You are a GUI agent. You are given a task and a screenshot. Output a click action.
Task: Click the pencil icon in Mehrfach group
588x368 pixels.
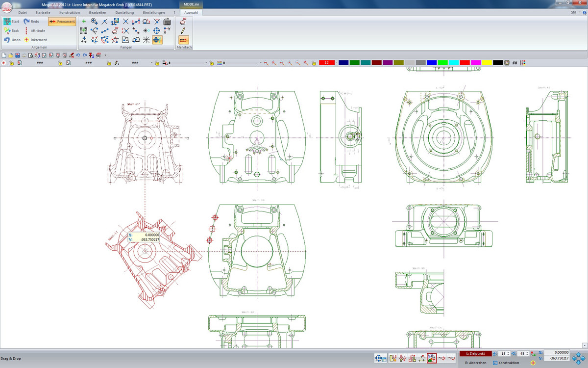click(183, 30)
